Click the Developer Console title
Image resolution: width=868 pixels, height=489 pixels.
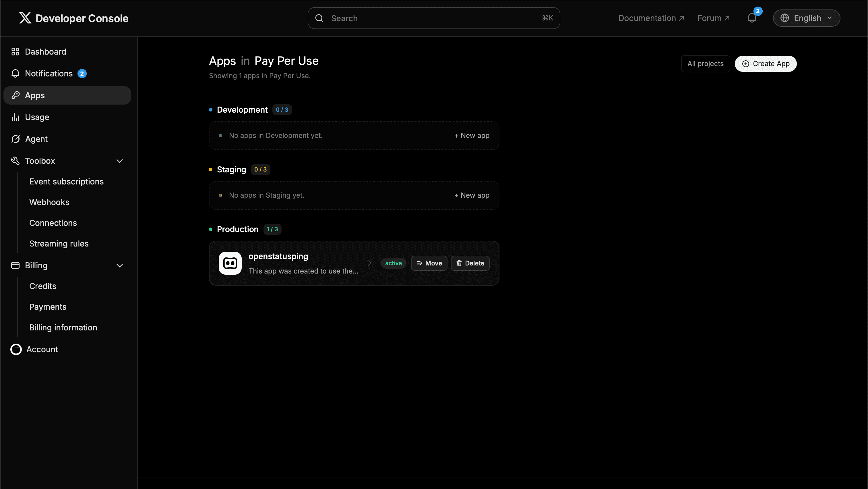coord(82,18)
